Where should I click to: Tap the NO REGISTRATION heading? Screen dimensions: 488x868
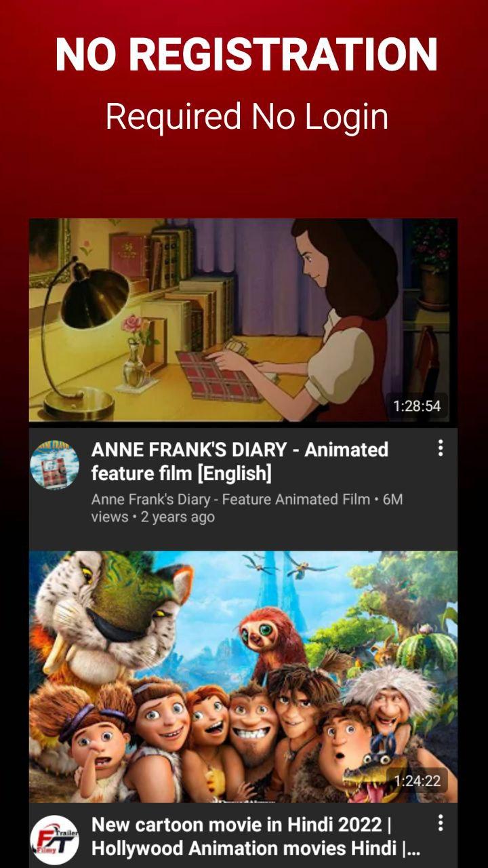pos(245,55)
